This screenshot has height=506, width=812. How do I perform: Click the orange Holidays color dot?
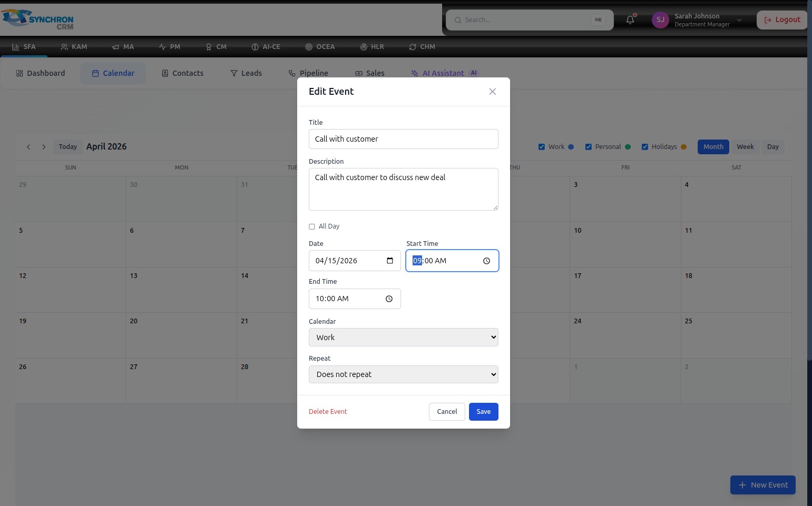[684, 147]
